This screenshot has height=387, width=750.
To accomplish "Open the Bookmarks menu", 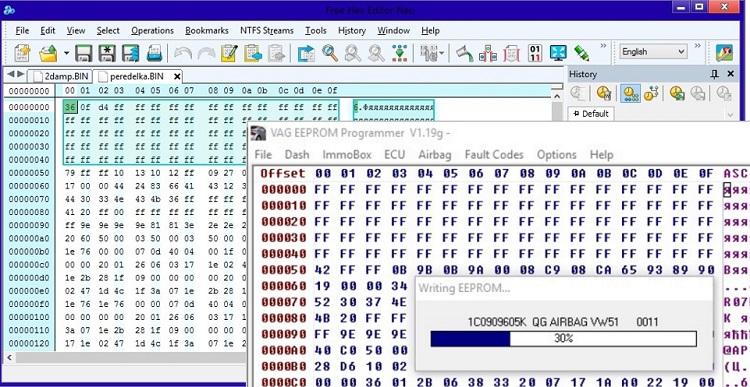I will click(207, 31).
